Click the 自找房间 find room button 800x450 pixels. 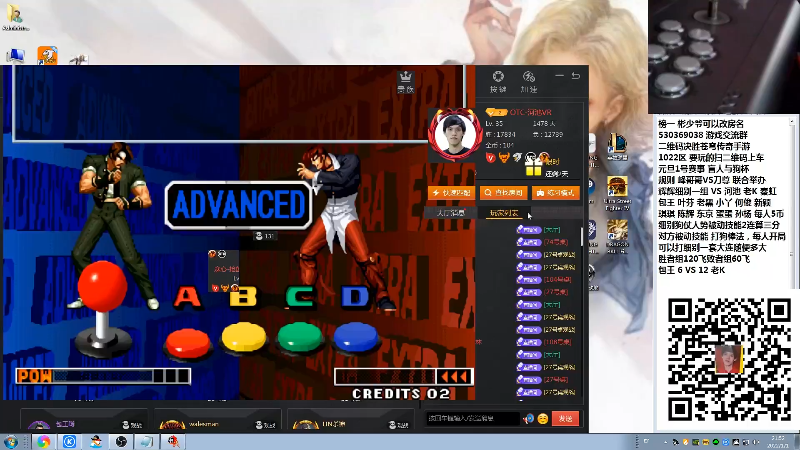[504, 193]
